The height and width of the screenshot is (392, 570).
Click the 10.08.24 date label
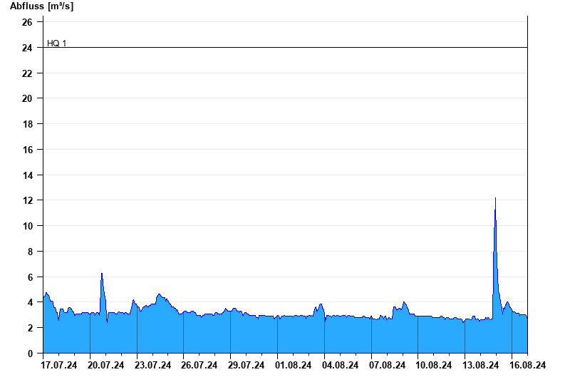coord(434,366)
